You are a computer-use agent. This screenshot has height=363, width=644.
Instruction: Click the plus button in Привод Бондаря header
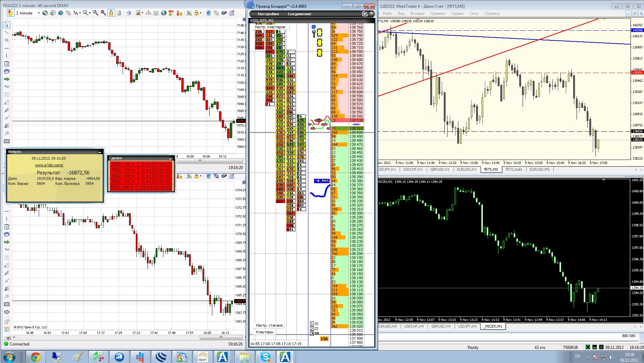pyautogui.click(x=371, y=14)
